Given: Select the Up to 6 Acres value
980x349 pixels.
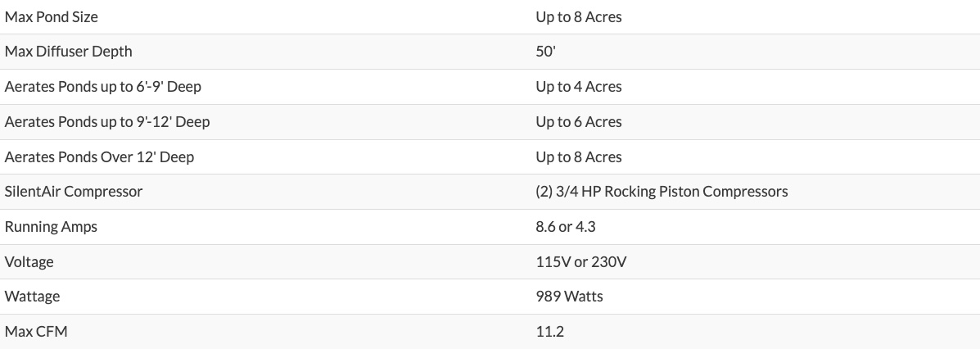Looking at the screenshot, I should point(579,121).
